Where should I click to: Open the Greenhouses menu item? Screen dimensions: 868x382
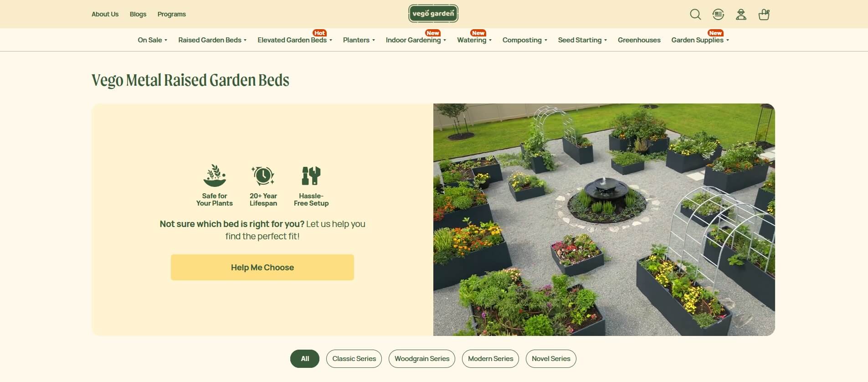tap(639, 40)
